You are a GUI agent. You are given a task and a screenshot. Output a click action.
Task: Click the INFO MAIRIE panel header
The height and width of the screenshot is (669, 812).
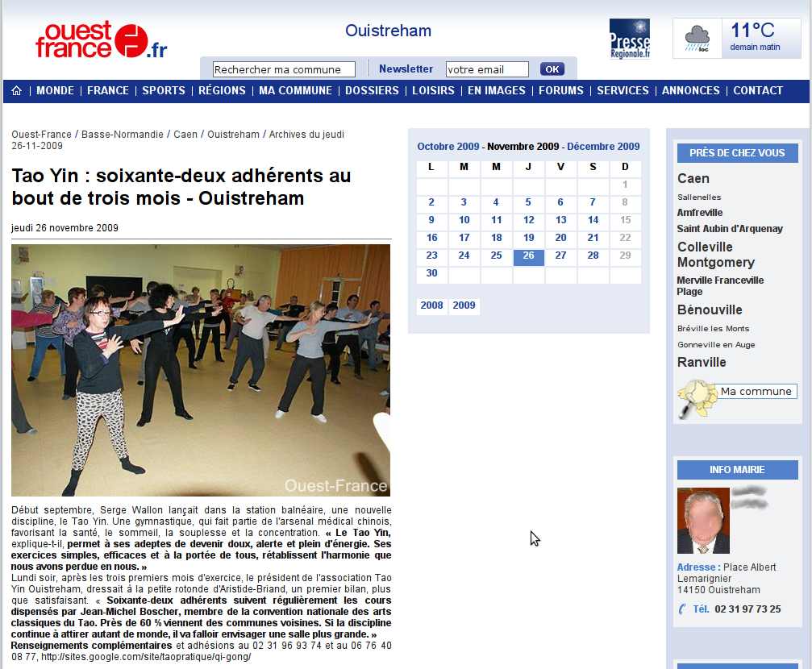[738, 470]
